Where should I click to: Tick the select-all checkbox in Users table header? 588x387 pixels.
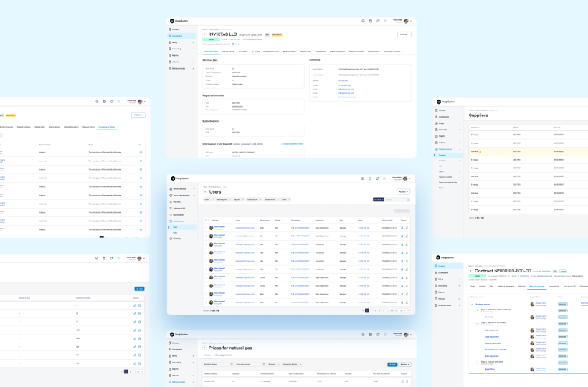[x=207, y=220]
